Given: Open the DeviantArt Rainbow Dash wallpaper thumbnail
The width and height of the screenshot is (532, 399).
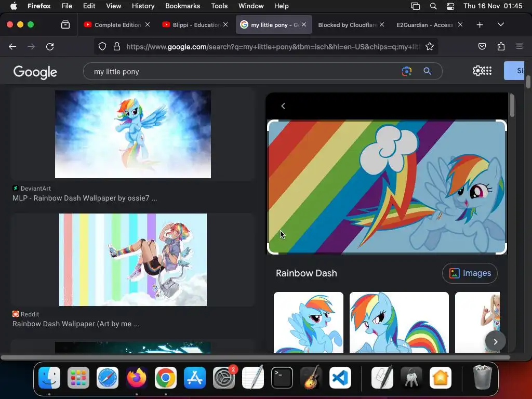Looking at the screenshot, I should 132,134.
